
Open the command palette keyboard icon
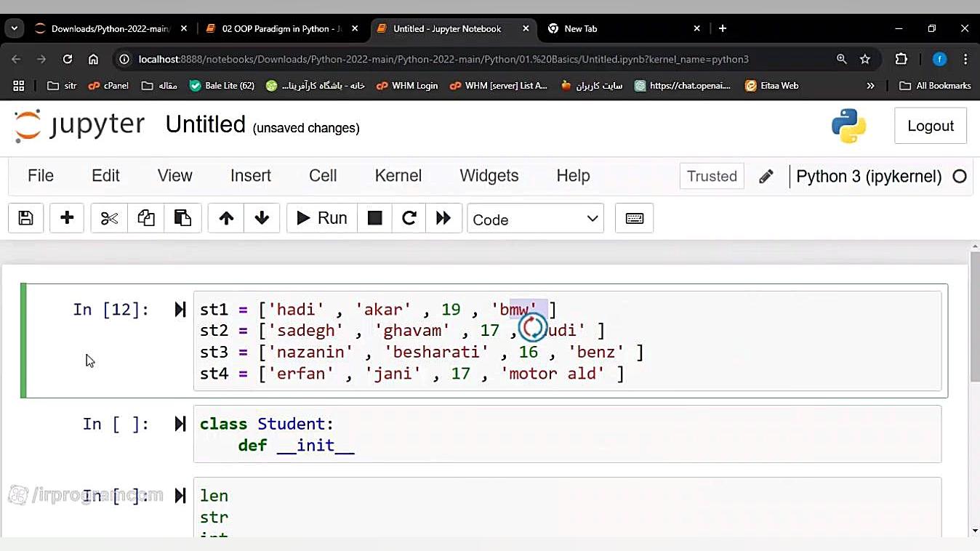click(x=635, y=218)
